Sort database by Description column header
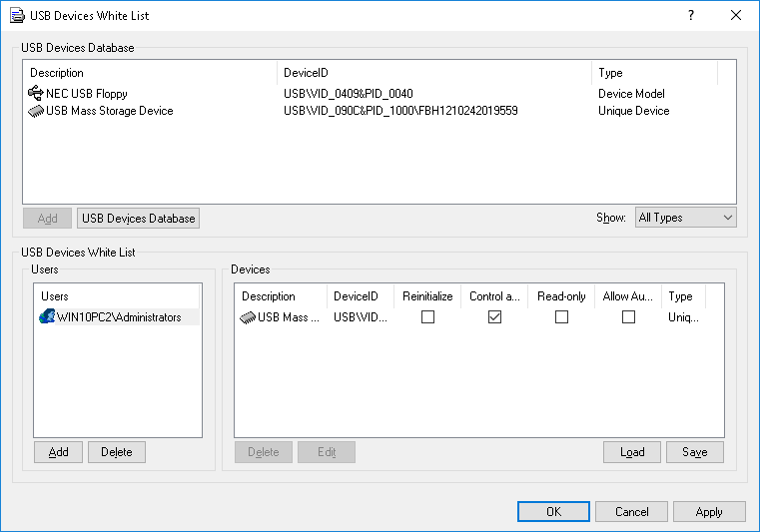Screen dimensions: 760x532 150,73
